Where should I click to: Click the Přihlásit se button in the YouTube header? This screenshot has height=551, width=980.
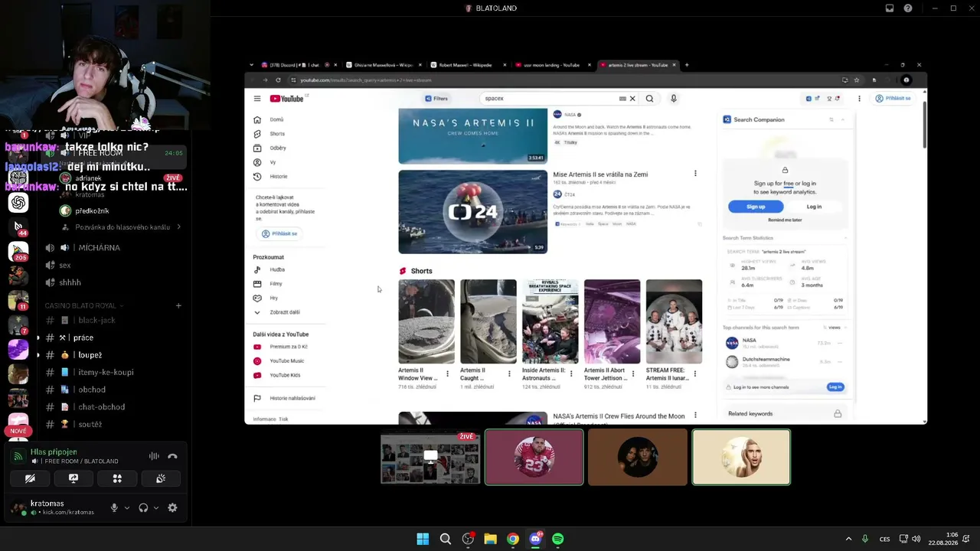(893, 99)
